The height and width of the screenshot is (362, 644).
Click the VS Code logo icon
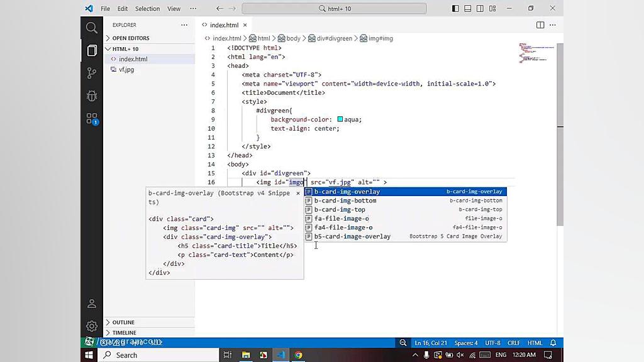89,8
